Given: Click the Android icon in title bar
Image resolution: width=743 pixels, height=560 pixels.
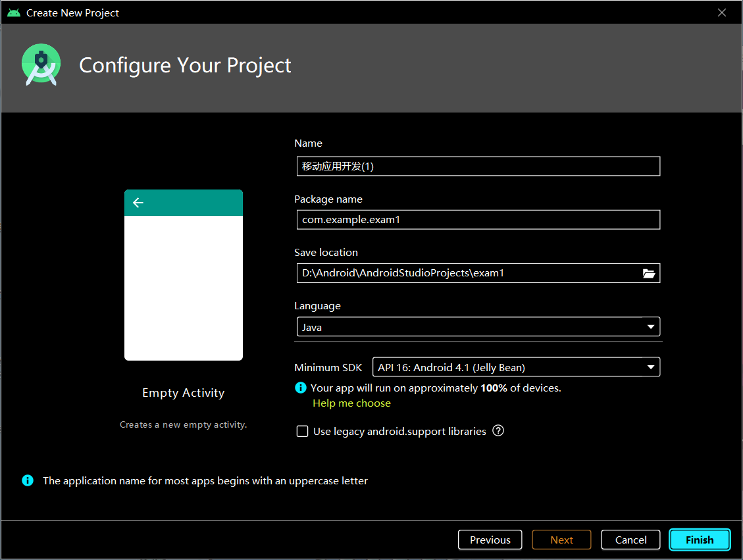Looking at the screenshot, I should 14,13.
